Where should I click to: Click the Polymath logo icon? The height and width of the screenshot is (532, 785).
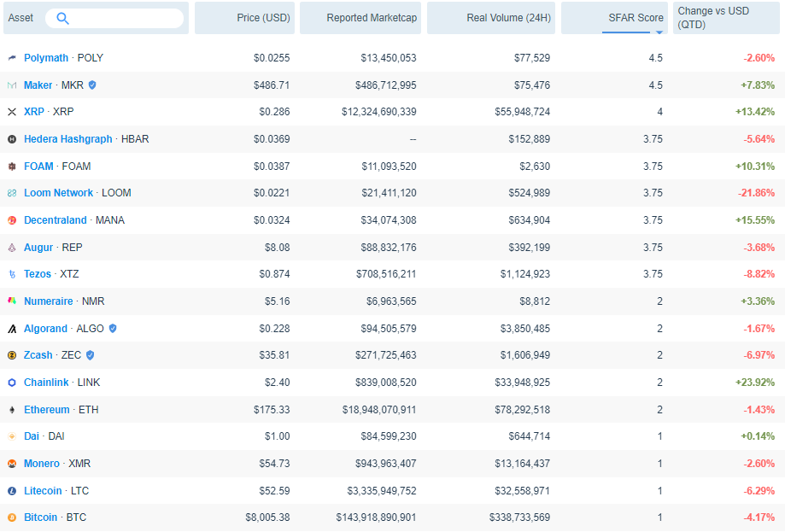[12, 58]
